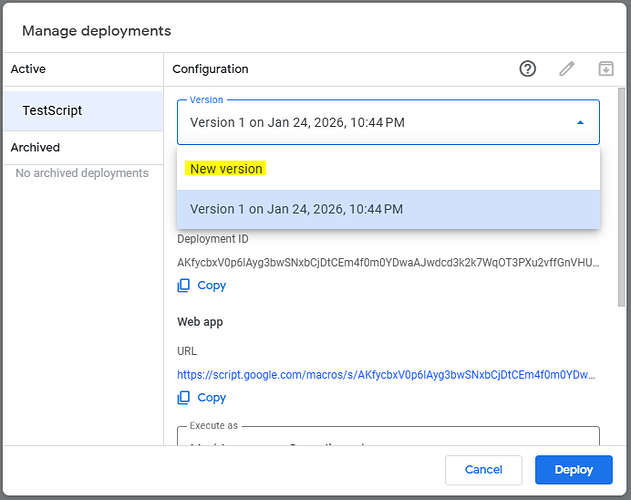The width and height of the screenshot is (631, 500).
Task: Click the Deployment ID string starting AKfycbx
Action: click(388, 263)
